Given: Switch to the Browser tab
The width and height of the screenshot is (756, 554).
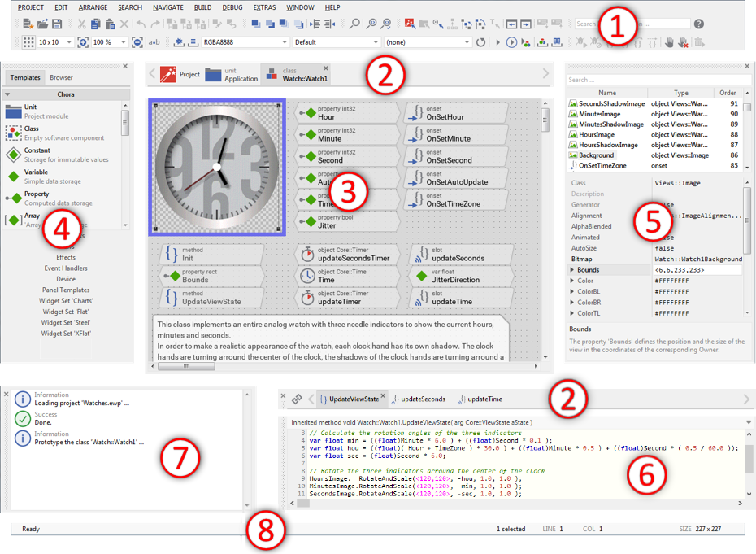Looking at the screenshot, I should coord(61,78).
